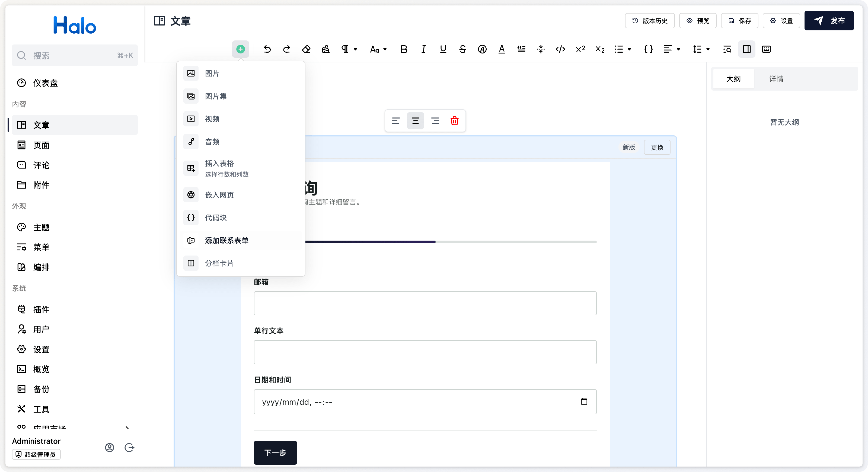Viewport: 868px width, 472px height.
Task: Toggle italic formatting
Action: 423,49
